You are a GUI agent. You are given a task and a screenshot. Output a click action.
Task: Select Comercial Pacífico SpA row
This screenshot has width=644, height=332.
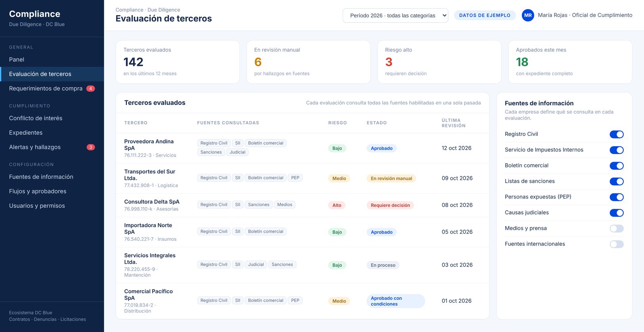pyautogui.click(x=302, y=301)
